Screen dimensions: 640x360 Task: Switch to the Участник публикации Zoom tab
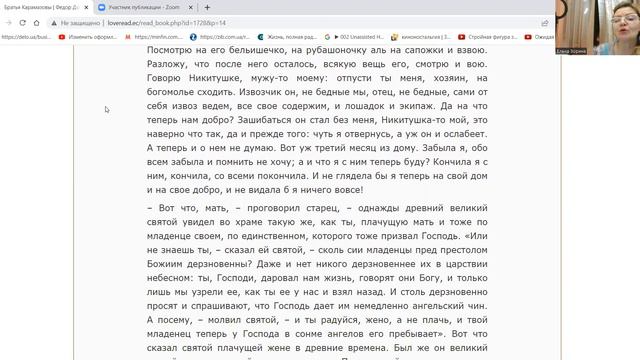pos(144,7)
